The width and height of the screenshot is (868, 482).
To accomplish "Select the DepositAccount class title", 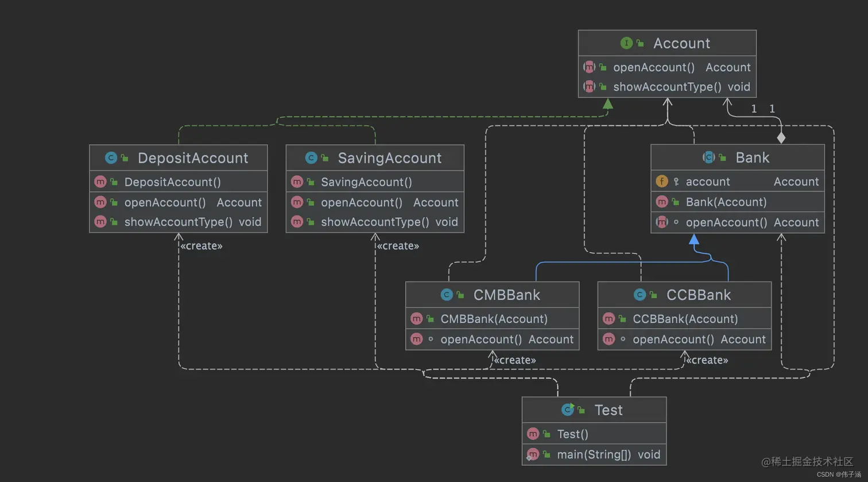I will tap(193, 158).
